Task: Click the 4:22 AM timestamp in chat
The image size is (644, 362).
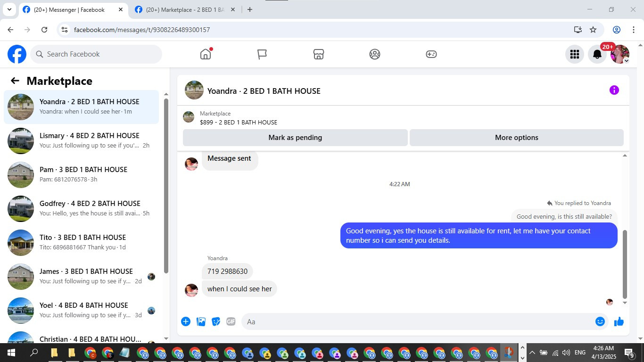Action: coord(400,184)
